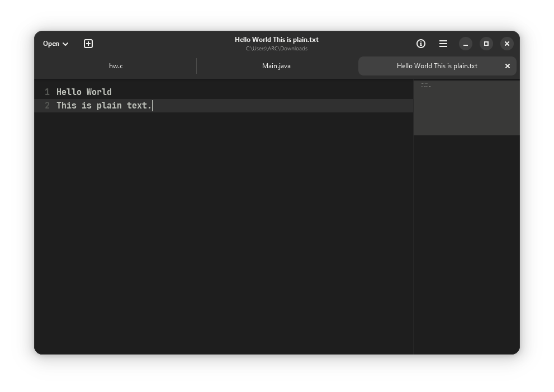
Task: Click the window title 'Hello World This is plain.txt'
Action: (x=277, y=40)
